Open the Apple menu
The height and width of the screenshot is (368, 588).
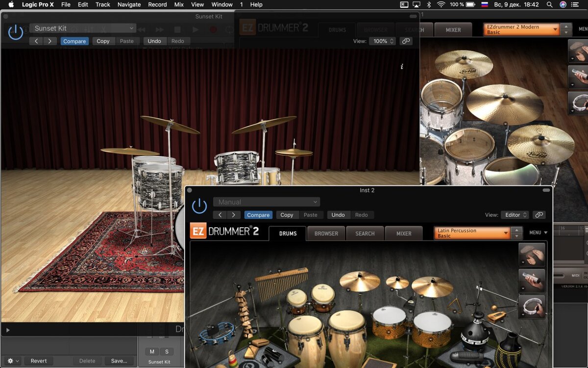tap(11, 4)
